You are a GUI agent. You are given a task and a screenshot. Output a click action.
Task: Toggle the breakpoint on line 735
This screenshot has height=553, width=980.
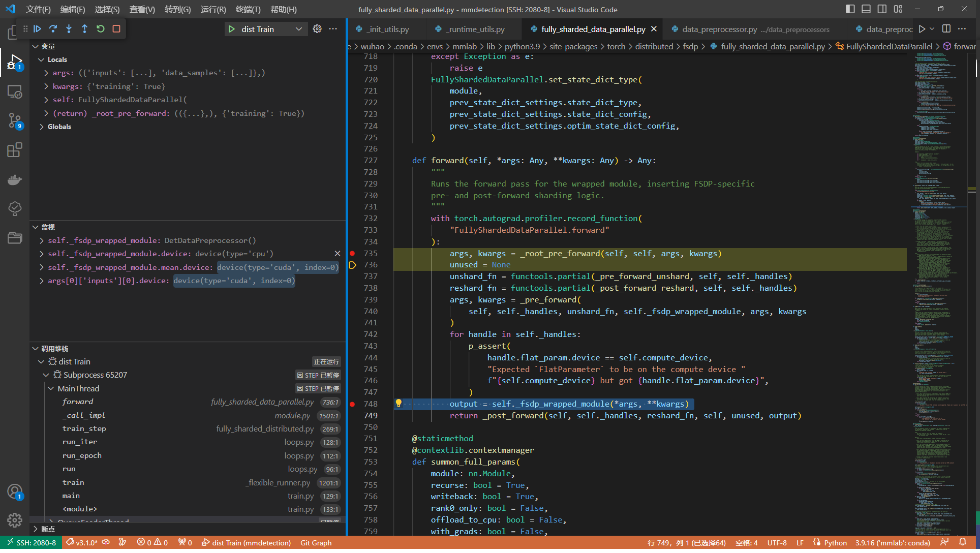(x=353, y=253)
